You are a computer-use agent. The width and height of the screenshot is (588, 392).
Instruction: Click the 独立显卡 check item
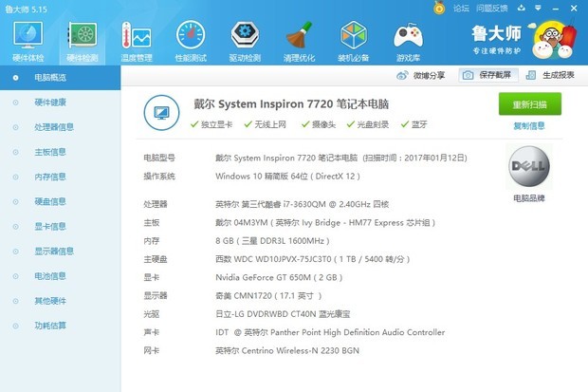tap(211, 124)
